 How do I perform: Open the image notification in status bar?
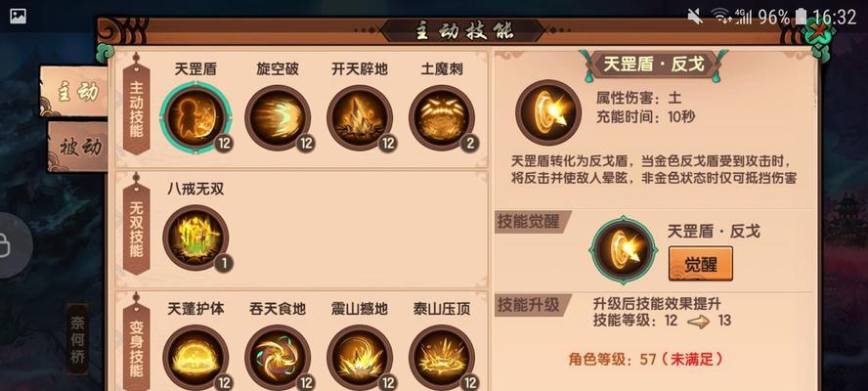pos(18,16)
